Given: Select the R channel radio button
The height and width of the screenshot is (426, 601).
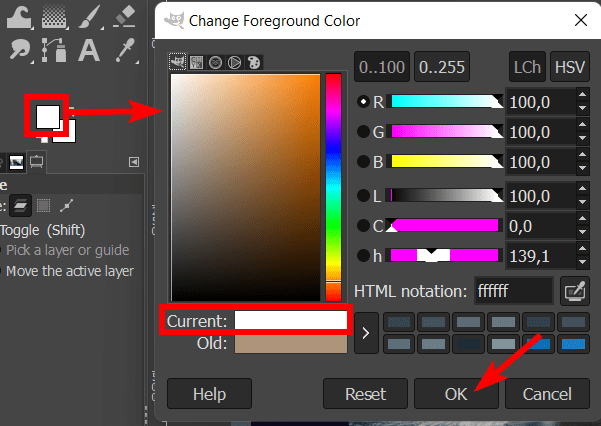Looking at the screenshot, I should [x=363, y=102].
